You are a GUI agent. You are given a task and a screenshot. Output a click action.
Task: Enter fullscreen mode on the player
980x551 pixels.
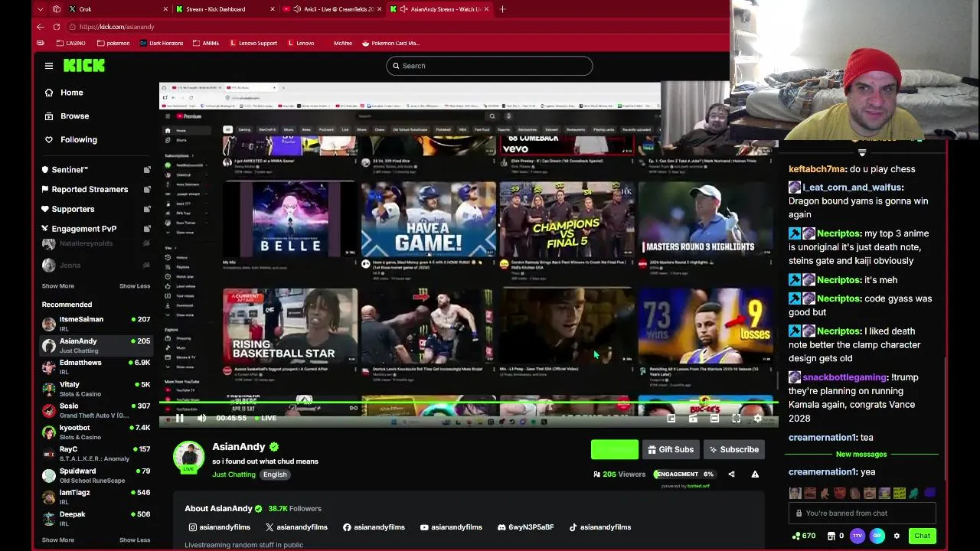(x=736, y=418)
